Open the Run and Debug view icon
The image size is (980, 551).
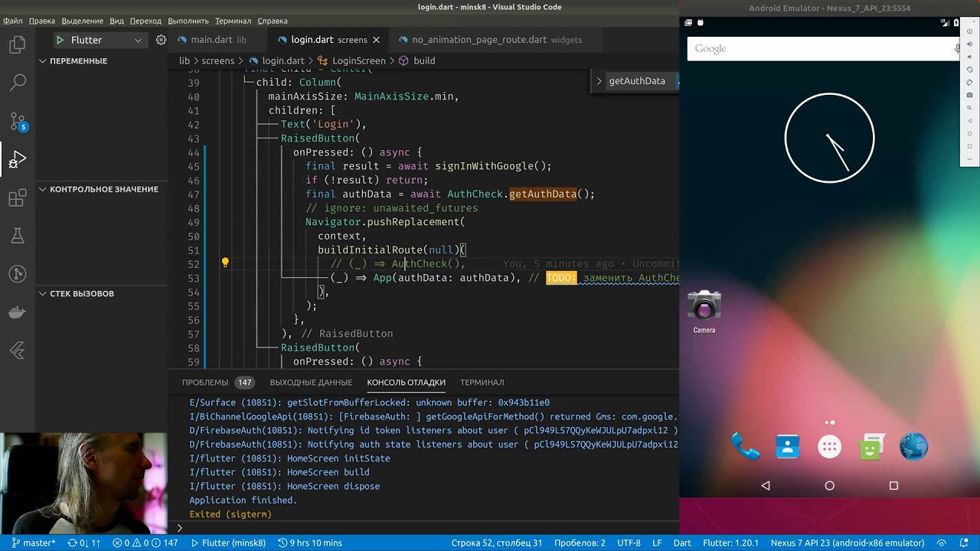click(17, 161)
